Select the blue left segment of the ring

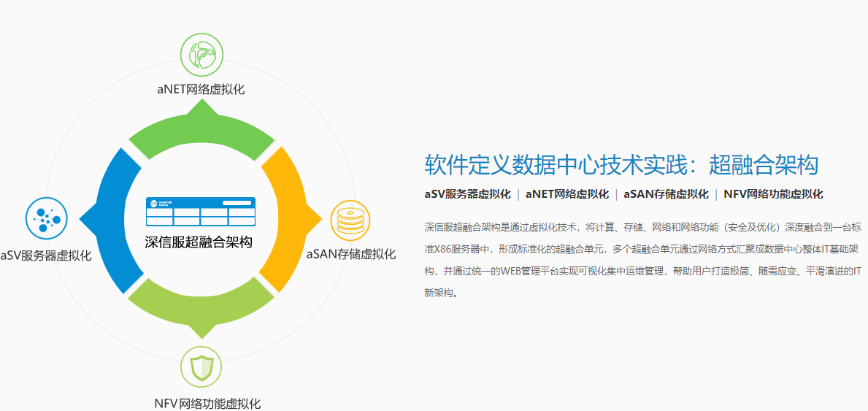coord(113,219)
